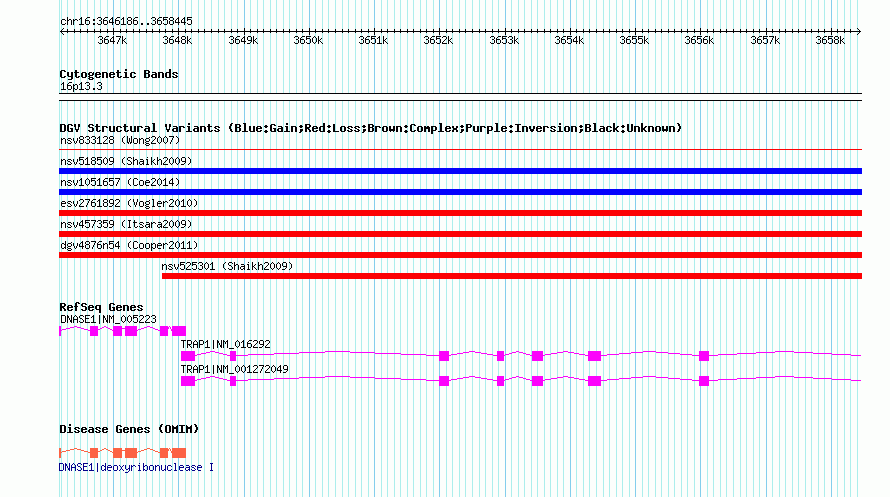This screenshot has width=890, height=497.
Task: Click the Cytogenetic Bands track title
Action: click(119, 74)
